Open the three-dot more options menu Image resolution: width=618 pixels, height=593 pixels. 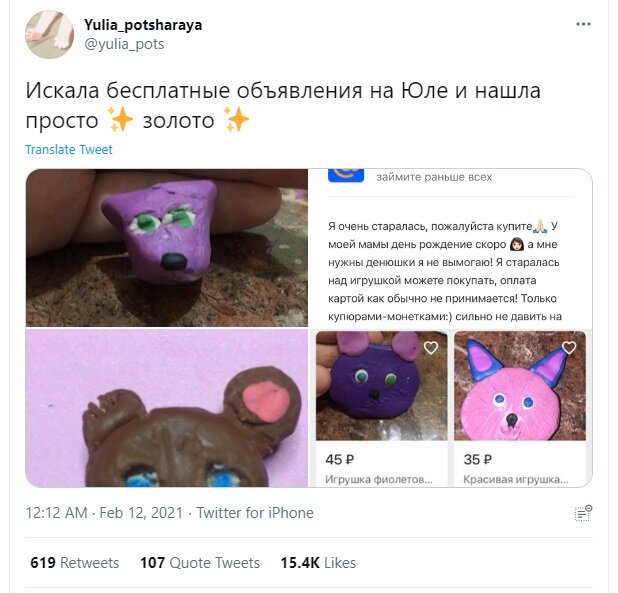click(x=583, y=24)
